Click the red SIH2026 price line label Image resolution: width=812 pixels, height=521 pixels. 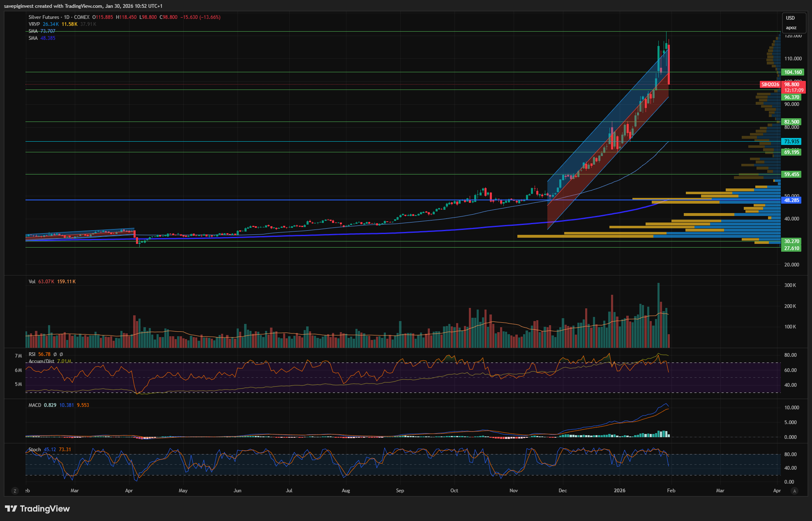point(770,85)
